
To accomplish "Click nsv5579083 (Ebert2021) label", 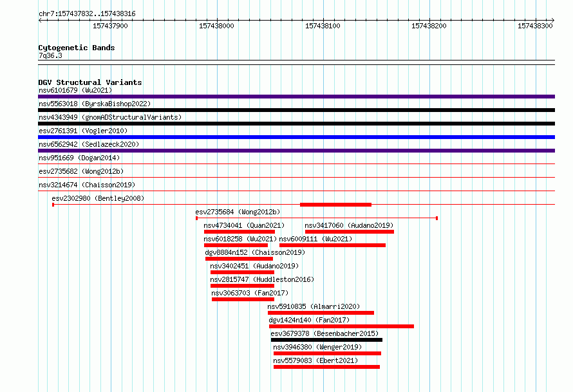I will click(x=315, y=360).
